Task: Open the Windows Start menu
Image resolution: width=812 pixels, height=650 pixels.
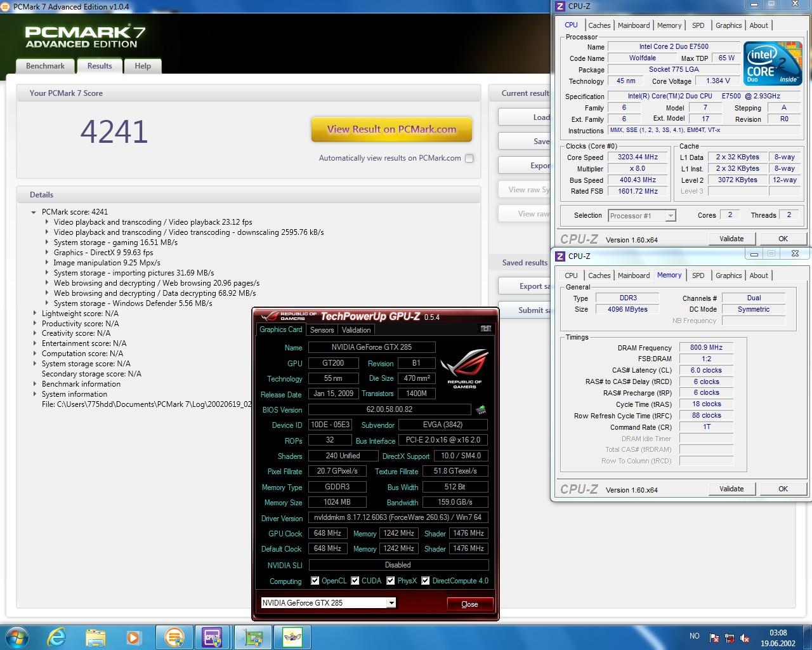Action: [x=16, y=637]
